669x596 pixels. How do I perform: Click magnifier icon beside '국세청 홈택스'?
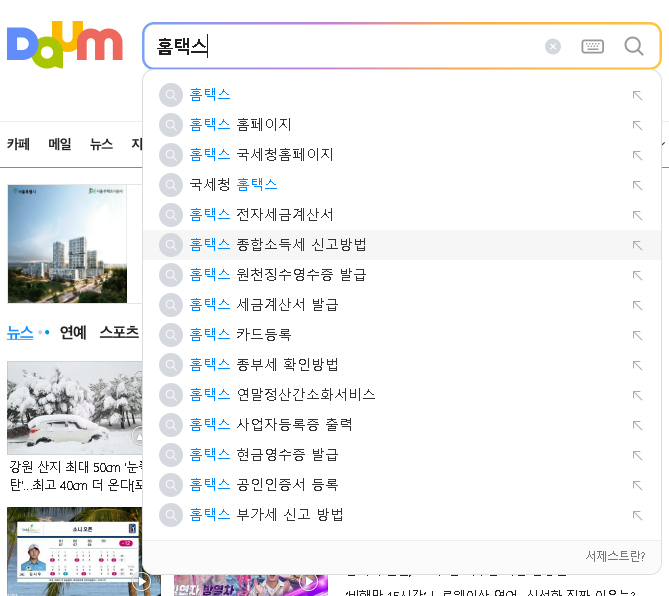[171, 185]
